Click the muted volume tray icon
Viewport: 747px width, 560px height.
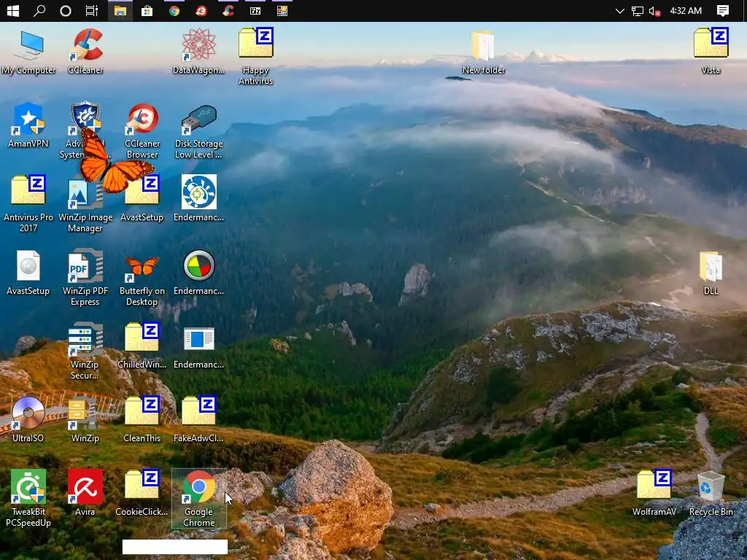coord(654,10)
